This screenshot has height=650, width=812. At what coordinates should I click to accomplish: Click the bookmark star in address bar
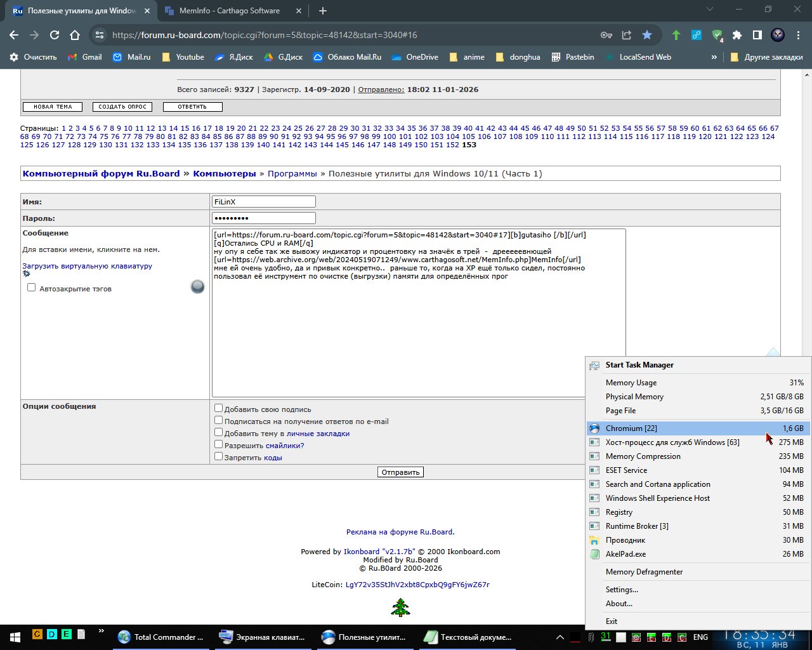point(646,35)
